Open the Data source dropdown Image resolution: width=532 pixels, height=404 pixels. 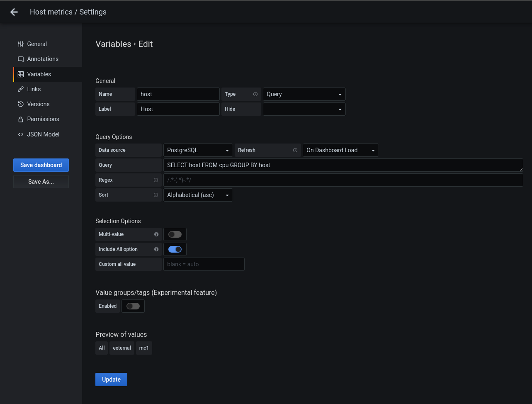(198, 150)
